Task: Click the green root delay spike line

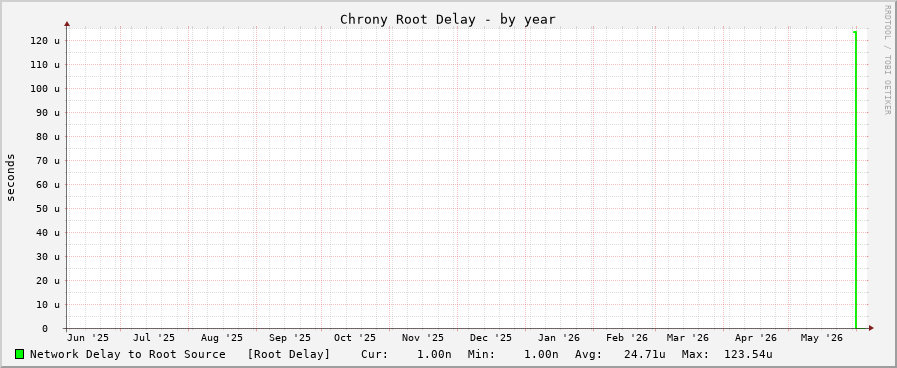Action: 856,180
